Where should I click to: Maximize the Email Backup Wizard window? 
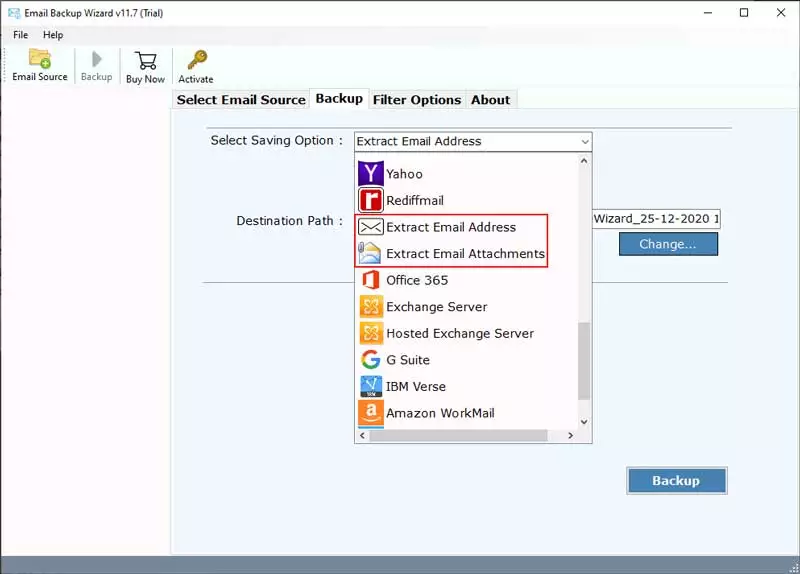coord(744,13)
